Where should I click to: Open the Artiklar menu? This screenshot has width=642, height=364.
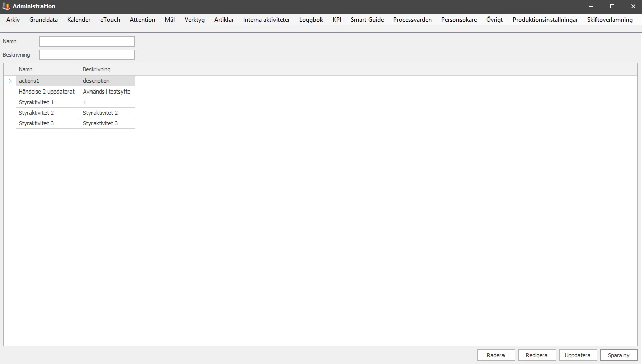pyautogui.click(x=224, y=20)
